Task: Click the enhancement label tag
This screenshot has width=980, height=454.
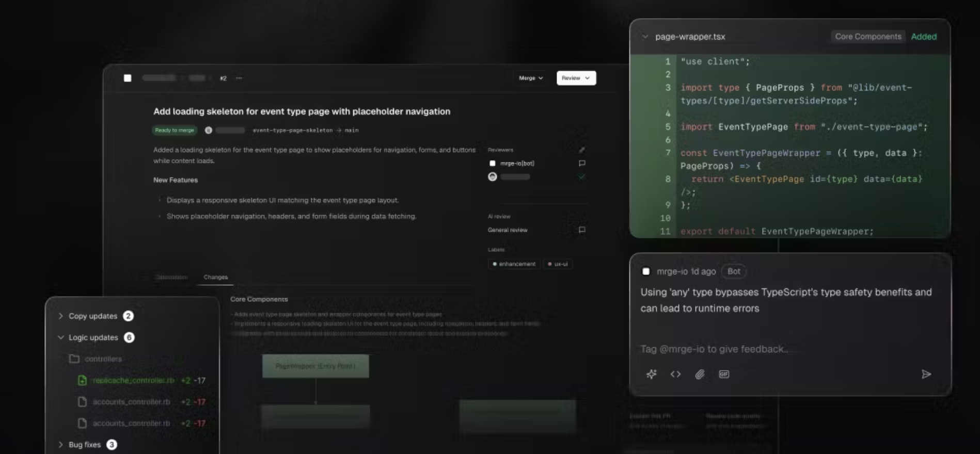Action: (x=514, y=264)
